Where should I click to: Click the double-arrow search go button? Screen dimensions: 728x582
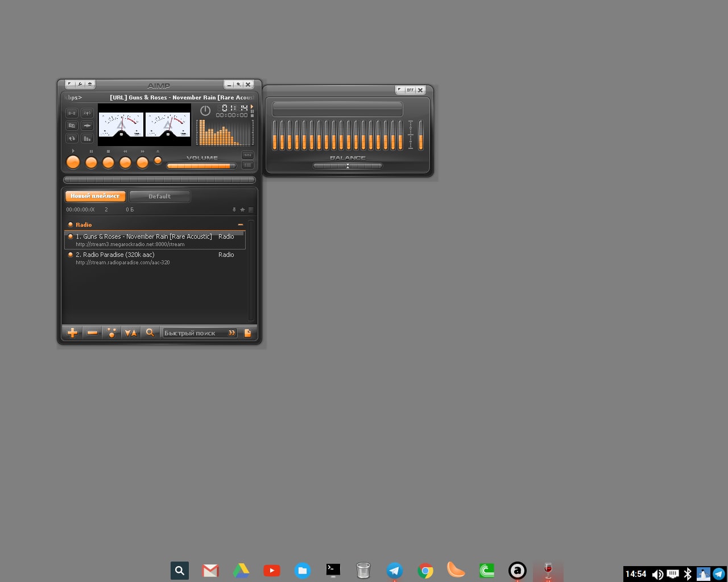coord(232,333)
